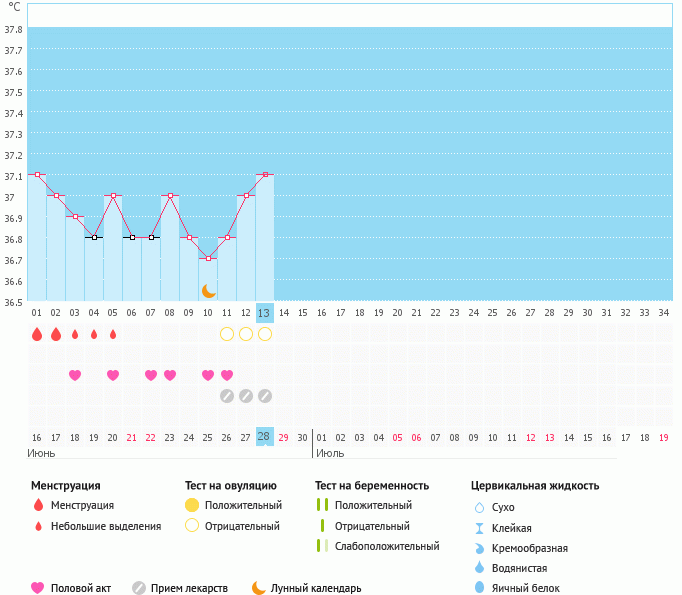Click the Положительный yellow filled circle legend icon
Image resolution: width=682 pixels, height=595 pixels.
(192, 505)
